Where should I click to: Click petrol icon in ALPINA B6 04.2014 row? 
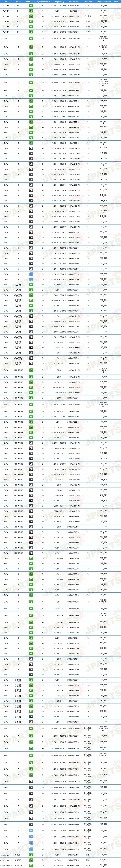coord(31,6)
